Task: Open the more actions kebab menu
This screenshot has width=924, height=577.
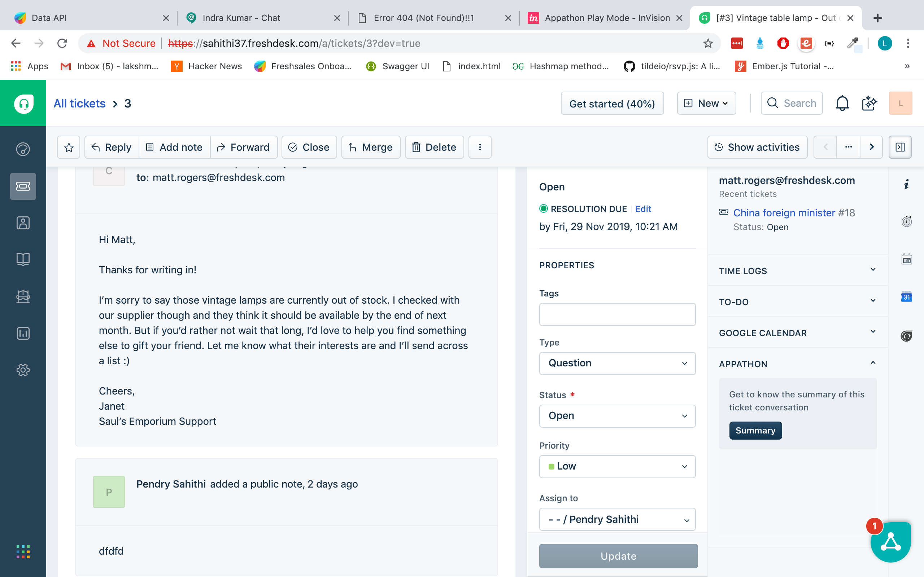Action: click(480, 147)
